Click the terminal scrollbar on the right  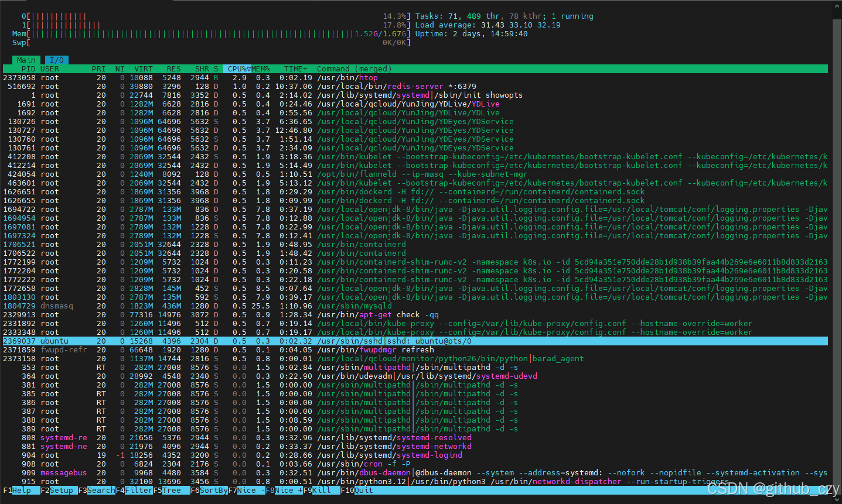tap(837, 252)
